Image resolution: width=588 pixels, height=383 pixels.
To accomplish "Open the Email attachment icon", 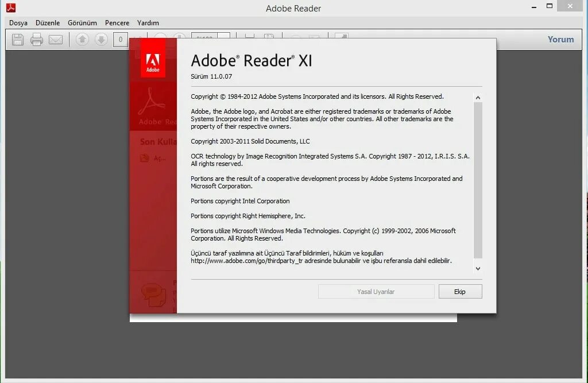I will point(55,39).
